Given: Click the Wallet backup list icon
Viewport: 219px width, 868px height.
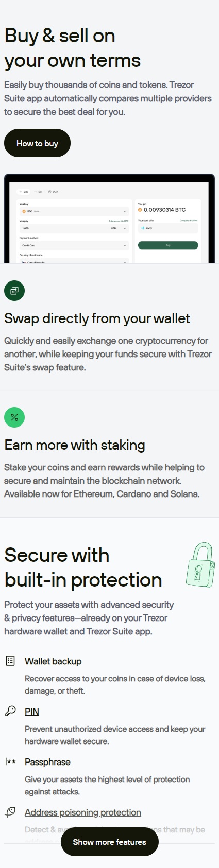Looking at the screenshot, I should (x=10, y=661).
